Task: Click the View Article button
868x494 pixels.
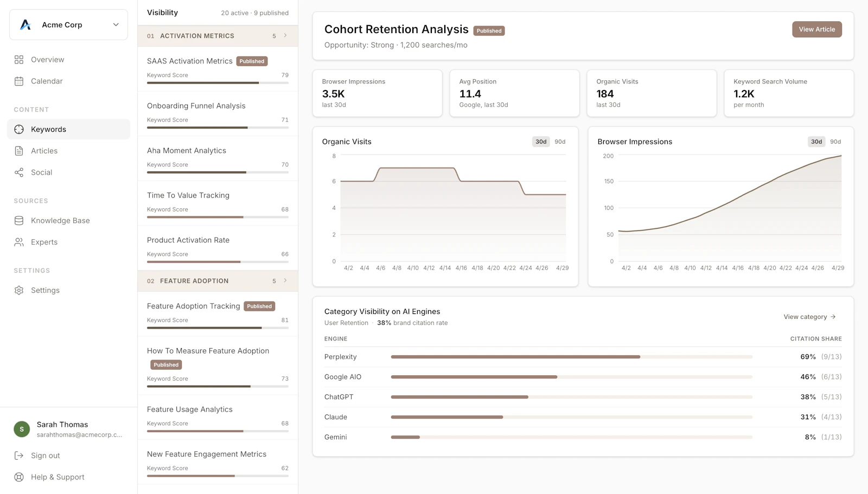Action: 816,29
